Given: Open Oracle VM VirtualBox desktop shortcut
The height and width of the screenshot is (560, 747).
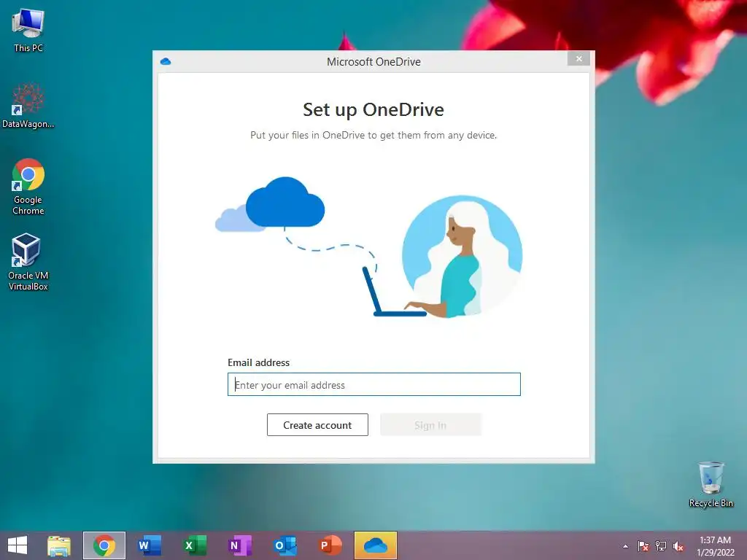Looking at the screenshot, I should (x=28, y=262).
